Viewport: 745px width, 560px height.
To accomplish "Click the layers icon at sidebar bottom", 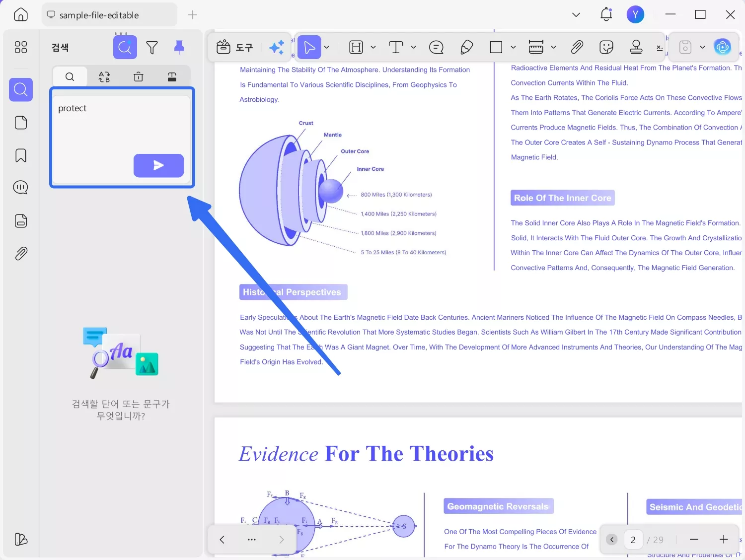I will (21, 539).
